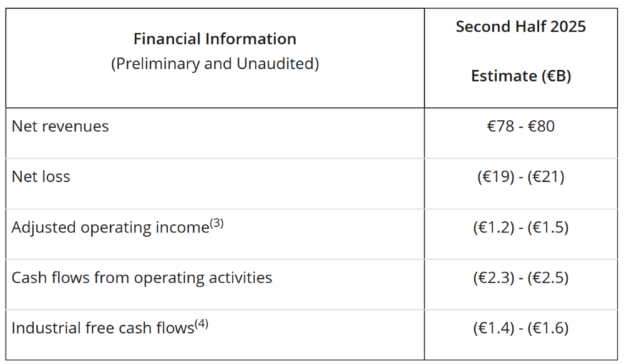Click the "Financial Information" header text

click(215, 39)
